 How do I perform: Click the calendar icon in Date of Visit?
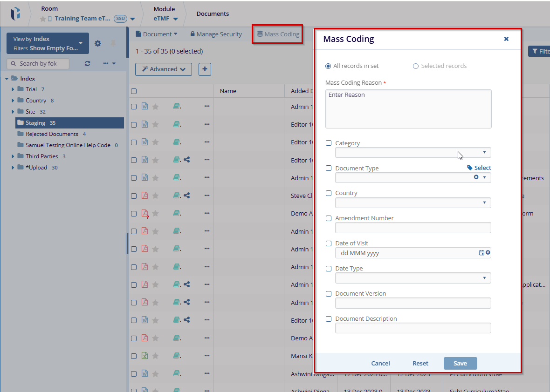[x=481, y=253]
